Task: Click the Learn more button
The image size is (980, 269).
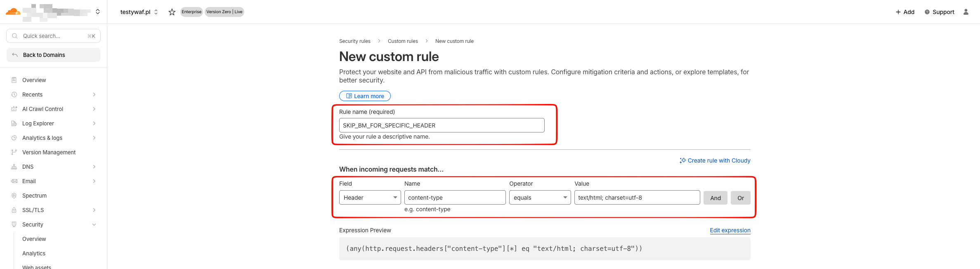Action: click(x=365, y=96)
